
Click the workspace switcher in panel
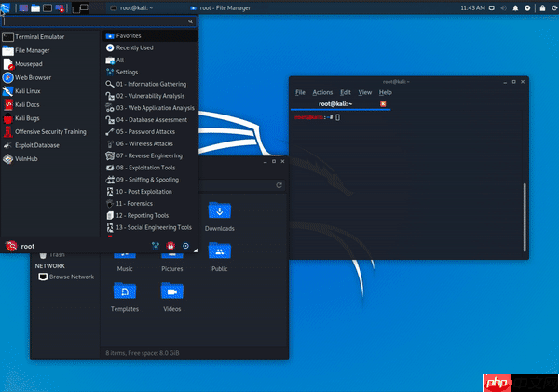click(x=80, y=7)
